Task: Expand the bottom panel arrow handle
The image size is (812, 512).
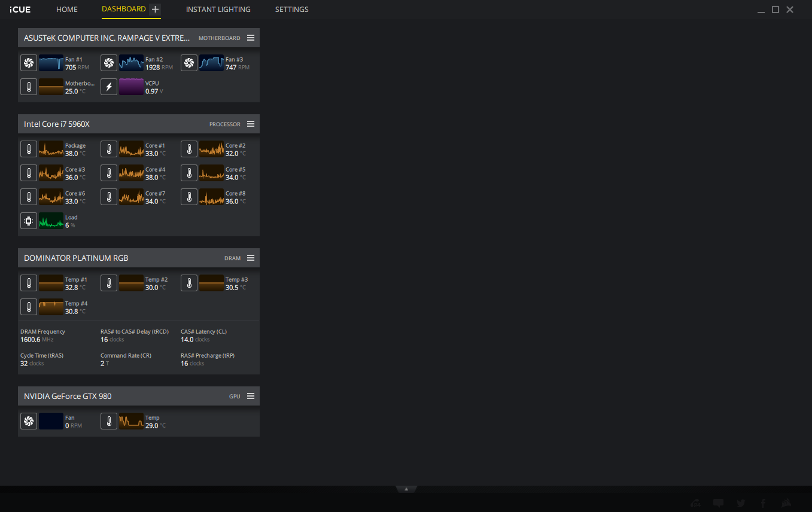Action: click(406, 489)
